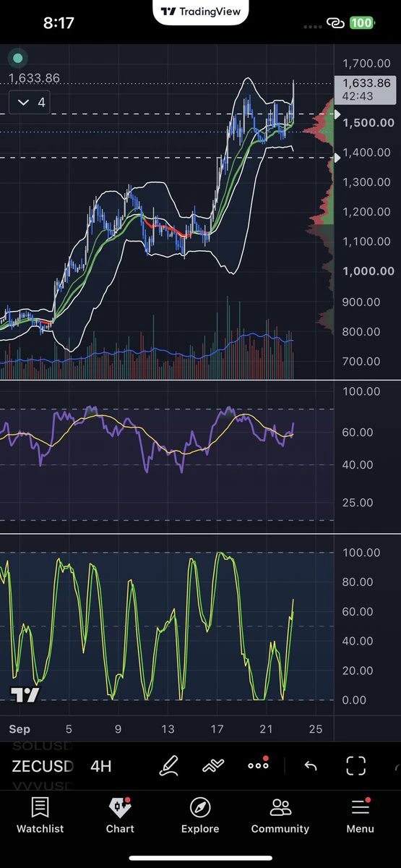Tap the 1,000.00 price axis label

point(368,271)
